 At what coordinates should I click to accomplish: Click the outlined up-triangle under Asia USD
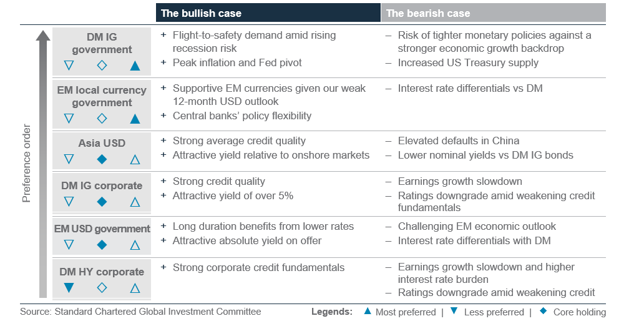pos(135,159)
